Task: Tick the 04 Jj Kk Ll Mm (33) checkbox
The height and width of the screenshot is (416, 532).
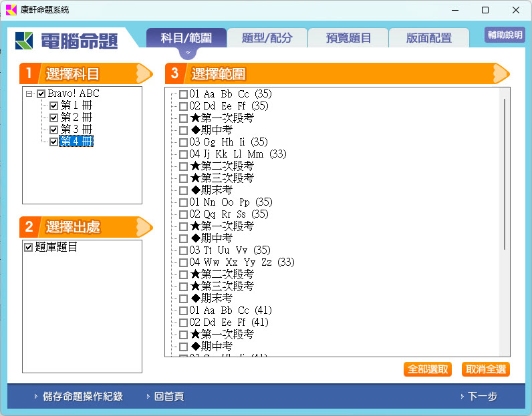Action: point(183,154)
